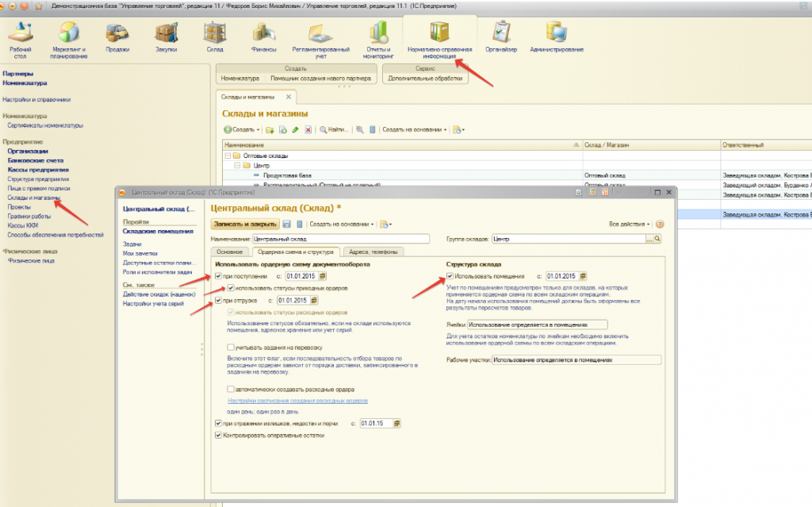812x507 pixels.
Task: Open Все действия dropdown
Action: click(629, 224)
